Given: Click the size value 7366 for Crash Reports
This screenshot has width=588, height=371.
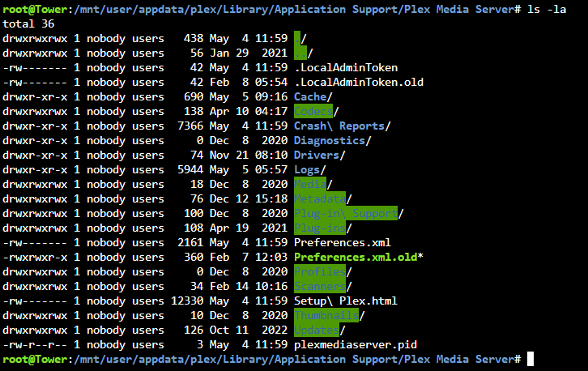Looking at the screenshot, I should [190, 126].
